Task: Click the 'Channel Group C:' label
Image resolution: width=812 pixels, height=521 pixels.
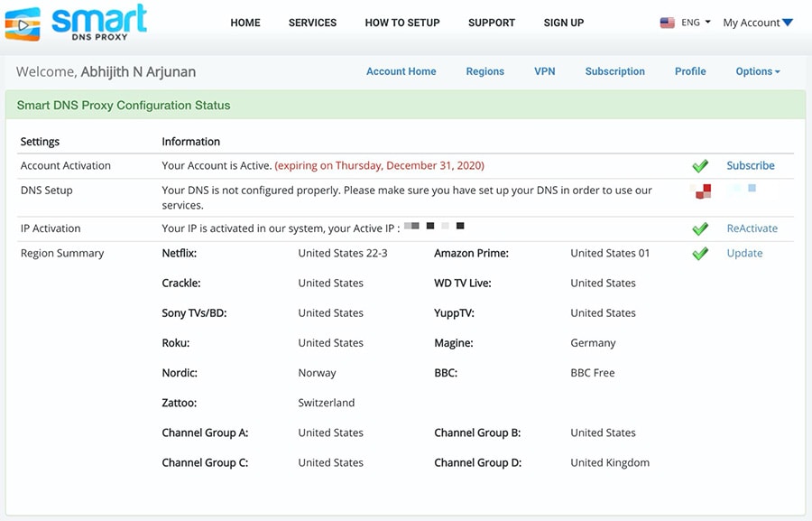Action: [205, 463]
